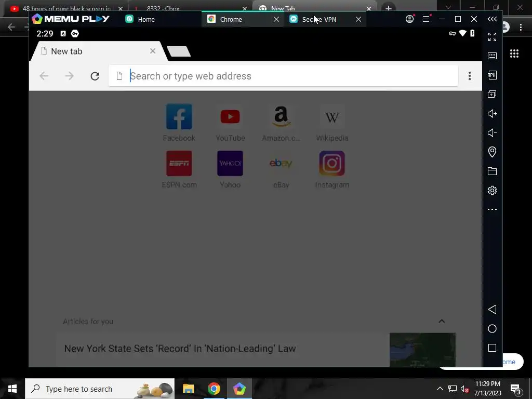Open background browser three-dot menu
532x399 pixels.
coord(521,27)
